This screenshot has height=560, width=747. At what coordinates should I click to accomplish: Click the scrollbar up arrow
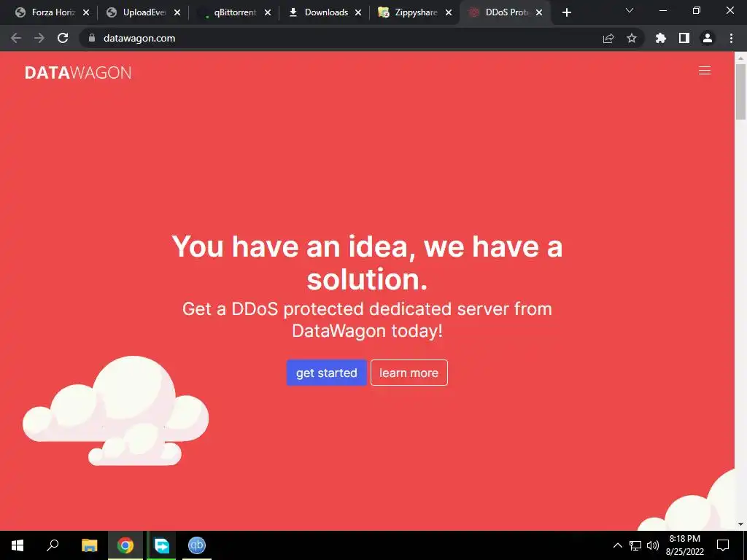(x=740, y=58)
